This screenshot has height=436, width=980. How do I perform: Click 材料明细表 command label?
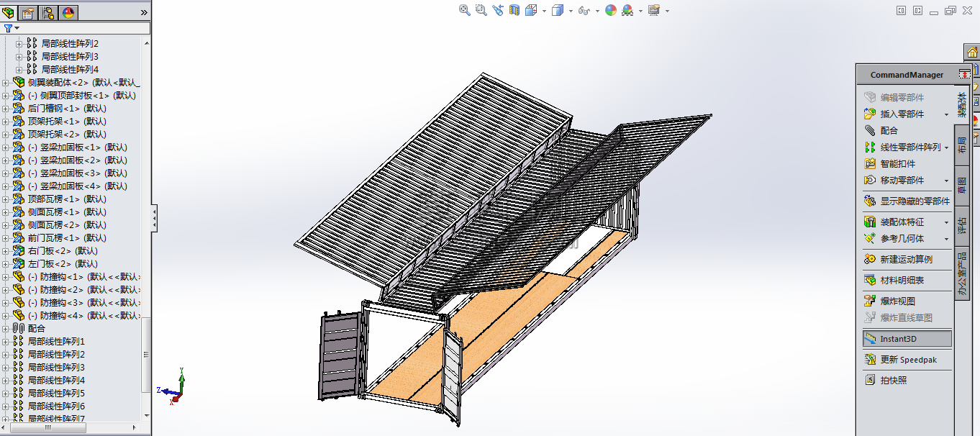click(902, 280)
